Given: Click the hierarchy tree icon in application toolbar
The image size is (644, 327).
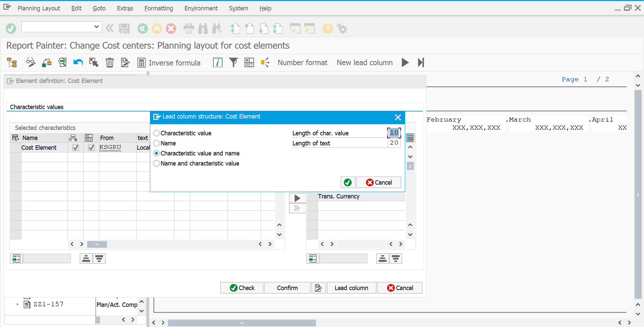Looking at the screenshot, I should click(x=12, y=63).
